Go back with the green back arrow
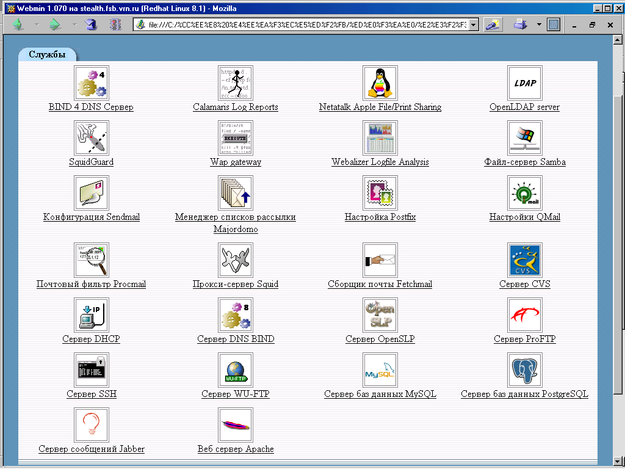Screen dimensions: 625x469 click(x=18, y=25)
